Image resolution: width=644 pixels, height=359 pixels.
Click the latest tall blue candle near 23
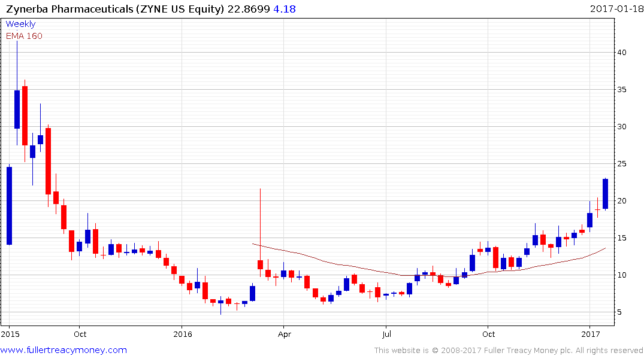click(606, 194)
